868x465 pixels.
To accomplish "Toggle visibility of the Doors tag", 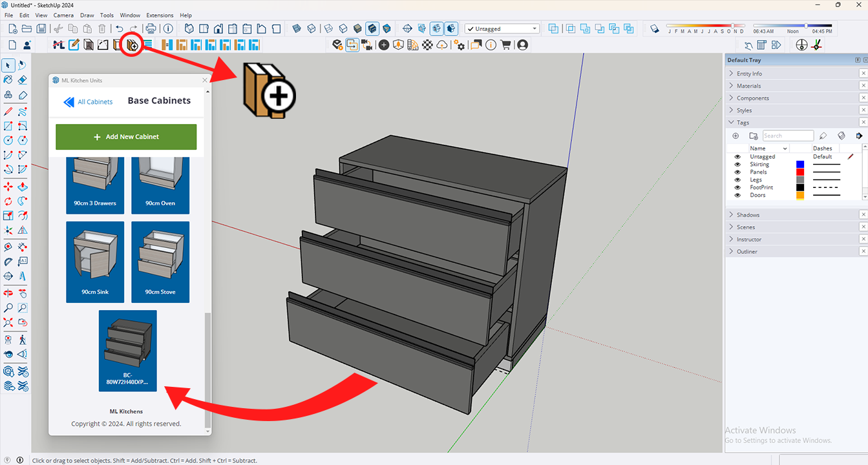I will [737, 195].
